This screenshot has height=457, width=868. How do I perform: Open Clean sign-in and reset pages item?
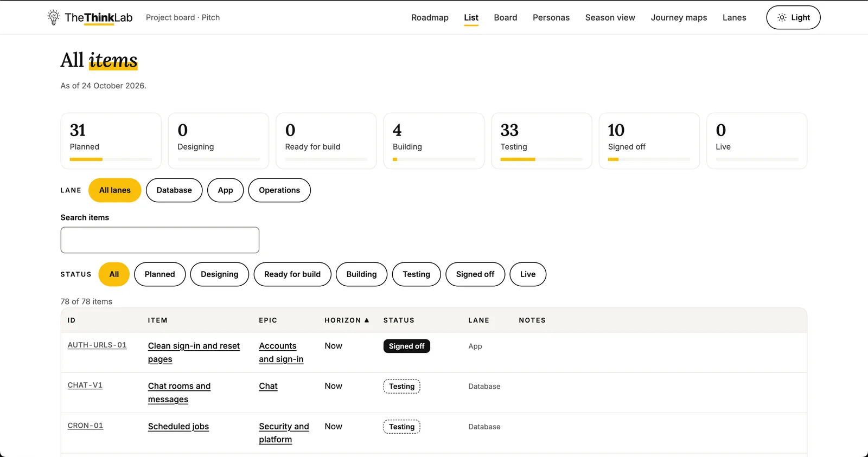click(x=194, y=352)
